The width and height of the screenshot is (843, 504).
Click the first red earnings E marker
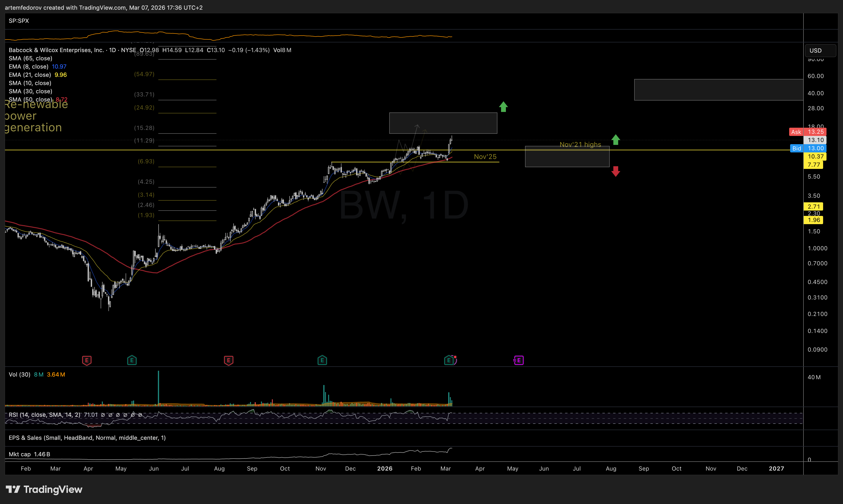tap(87, 360)
